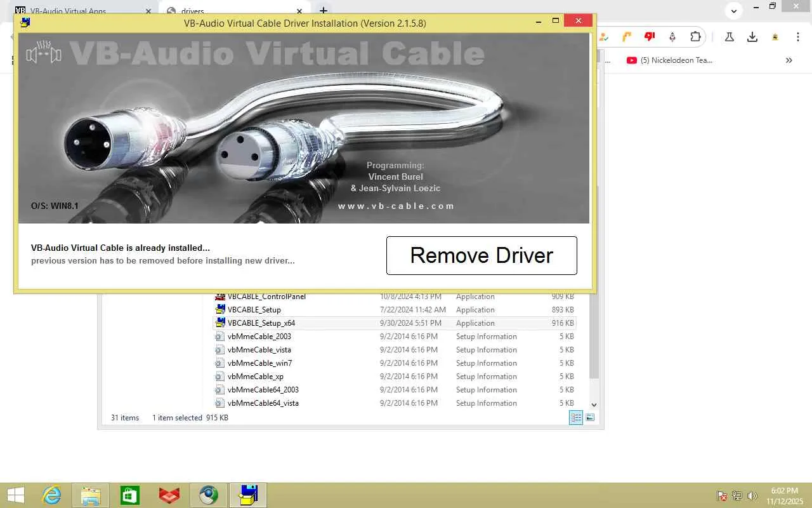Open a new browser tab
This screenshot has height=508, width=812.
pyautogui.click(x=324, y=11)
